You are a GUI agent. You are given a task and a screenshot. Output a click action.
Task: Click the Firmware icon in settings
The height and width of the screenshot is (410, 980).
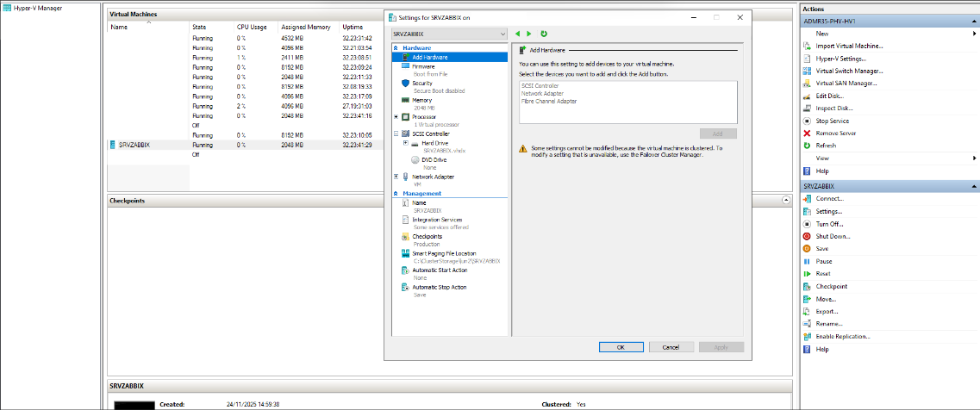click(405, 65)
